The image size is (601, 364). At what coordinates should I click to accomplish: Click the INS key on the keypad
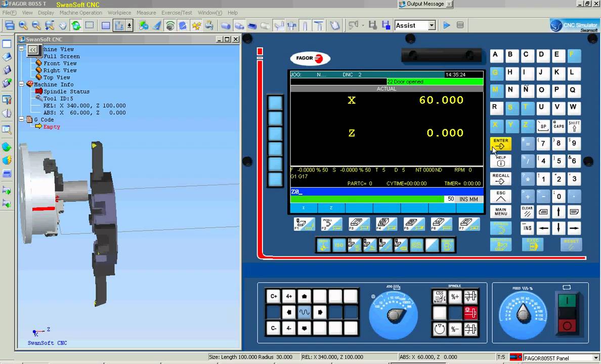tap(528, 228)
